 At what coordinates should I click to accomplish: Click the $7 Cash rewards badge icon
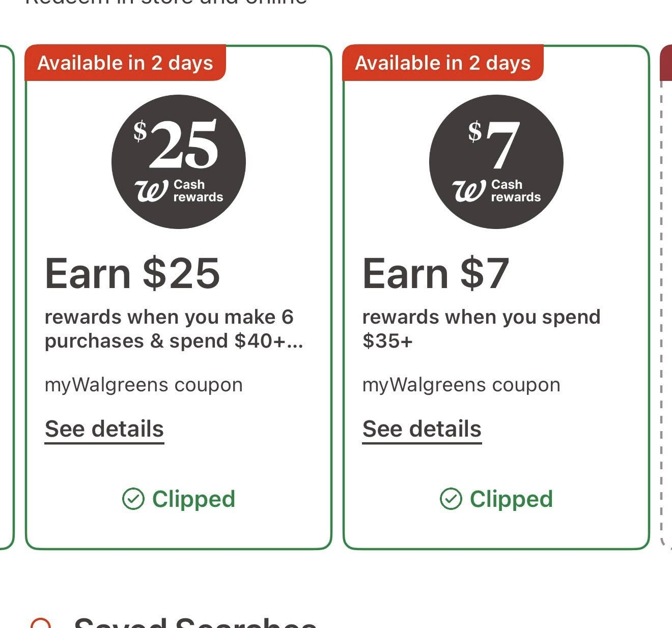(496, 160)
